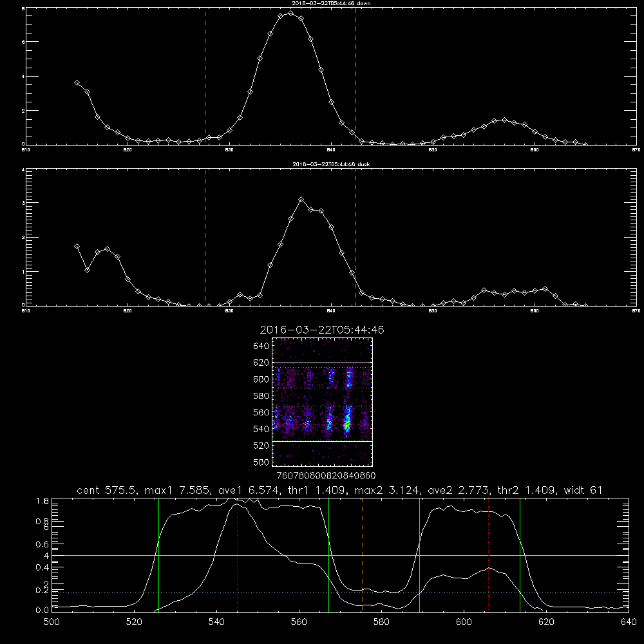Click x-axis label 620 of the bottom plot
Image resolution: width=644 pixels, height=644 pixels.
click(x=546, y=622)
